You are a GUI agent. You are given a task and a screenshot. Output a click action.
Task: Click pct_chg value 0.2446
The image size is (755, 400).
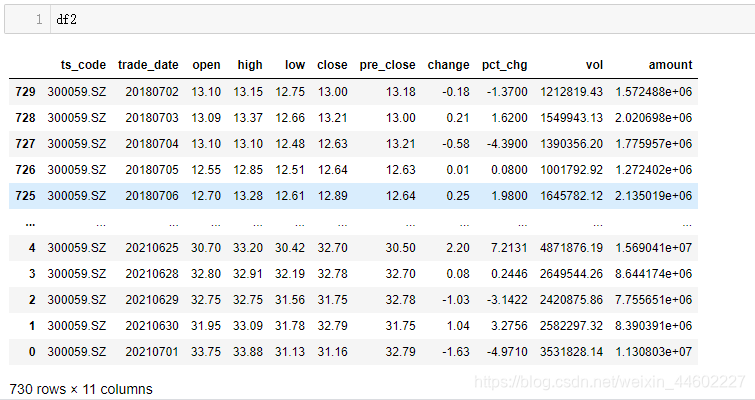point(509,273)
